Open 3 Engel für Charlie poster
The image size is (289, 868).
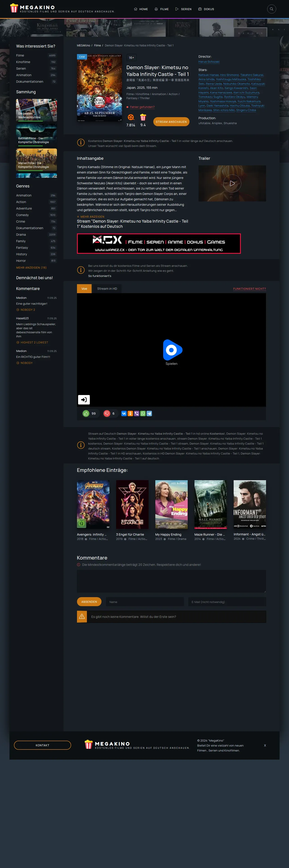pos(132,505)
